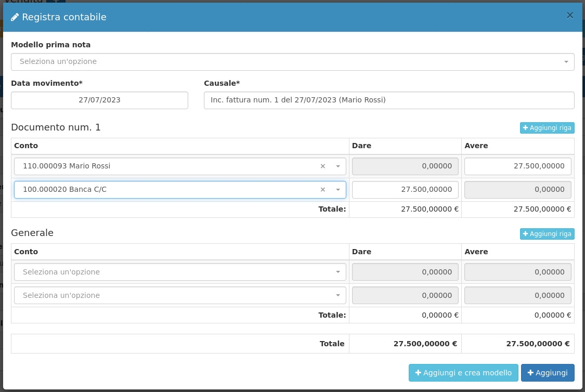This screenshot has height=392, width=585.
Task: Close the Registra contabile dialog
Action: pyautogui.click(x=570, y=16)
